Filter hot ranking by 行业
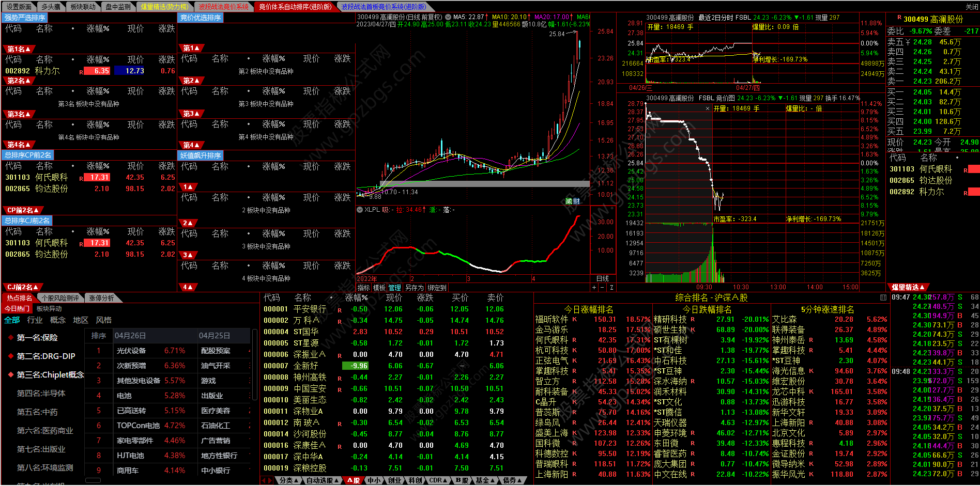Viewport: 980px width, 486px height. (35, 320)
